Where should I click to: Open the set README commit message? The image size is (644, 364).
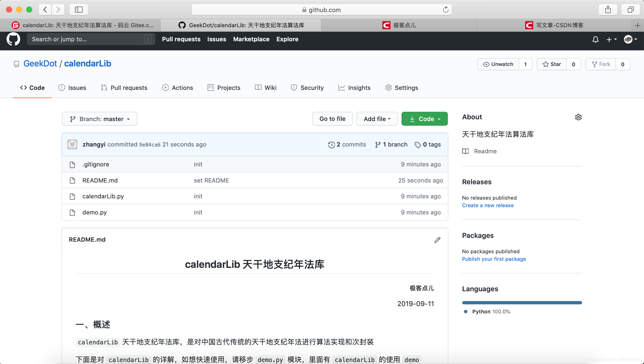tap(211, 180)
